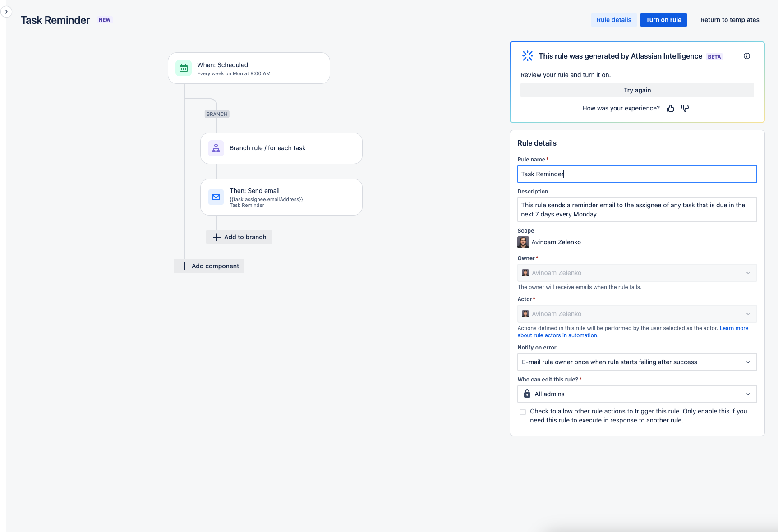Turn on the rule
This screenshot has height=532, width=778.
point(663,20)
